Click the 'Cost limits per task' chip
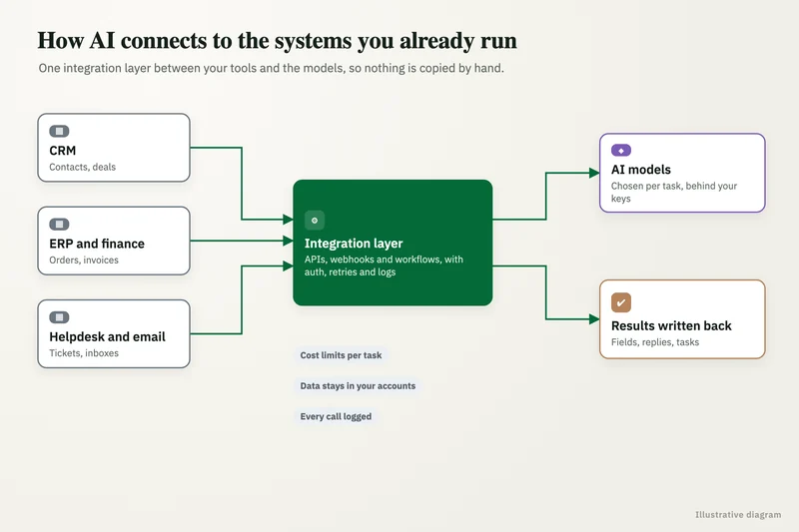799x532 pixels. pyautogui.click(x=341, y=355)
